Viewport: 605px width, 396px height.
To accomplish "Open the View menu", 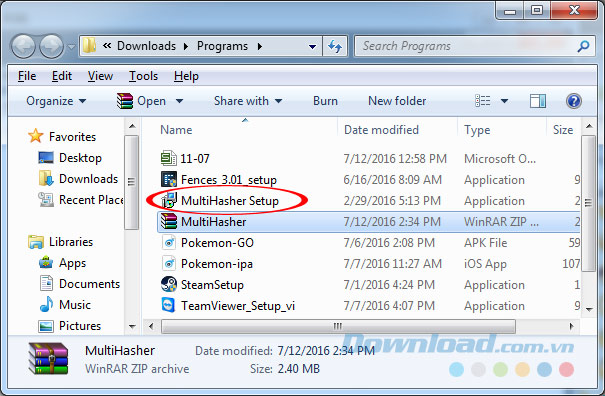I will point(100,76).
